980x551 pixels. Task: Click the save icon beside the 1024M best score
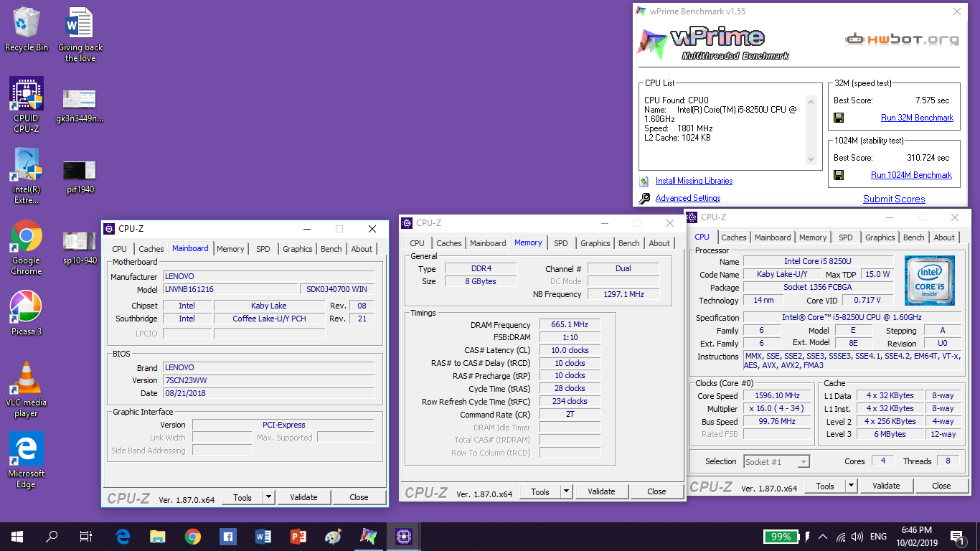click(x=839, y=175)
